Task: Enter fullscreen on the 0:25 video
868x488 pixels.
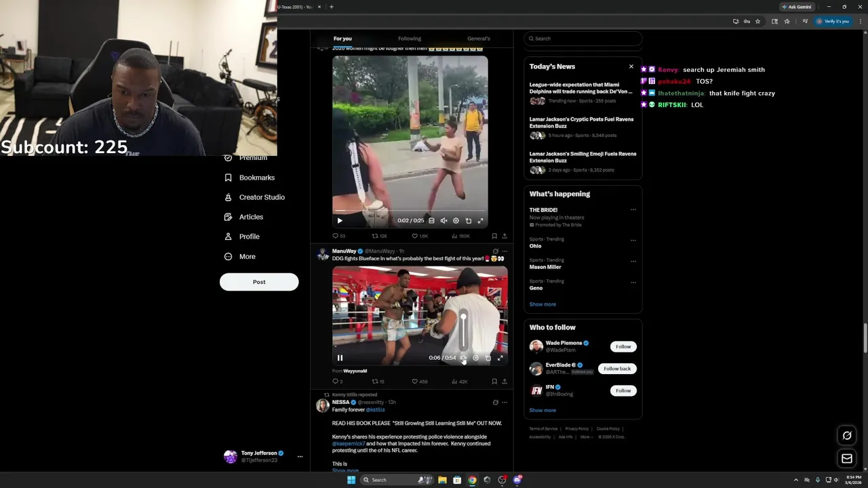Action: pos(480,220)
